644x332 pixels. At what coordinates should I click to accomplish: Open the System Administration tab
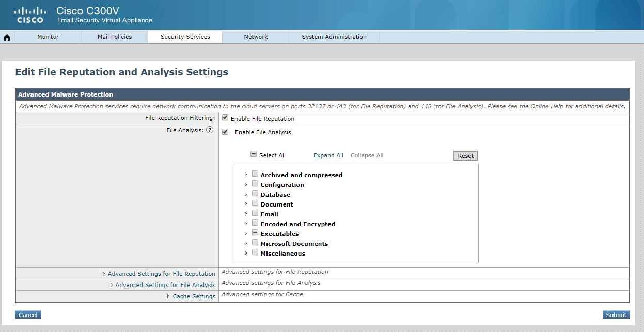coord(334,37)
